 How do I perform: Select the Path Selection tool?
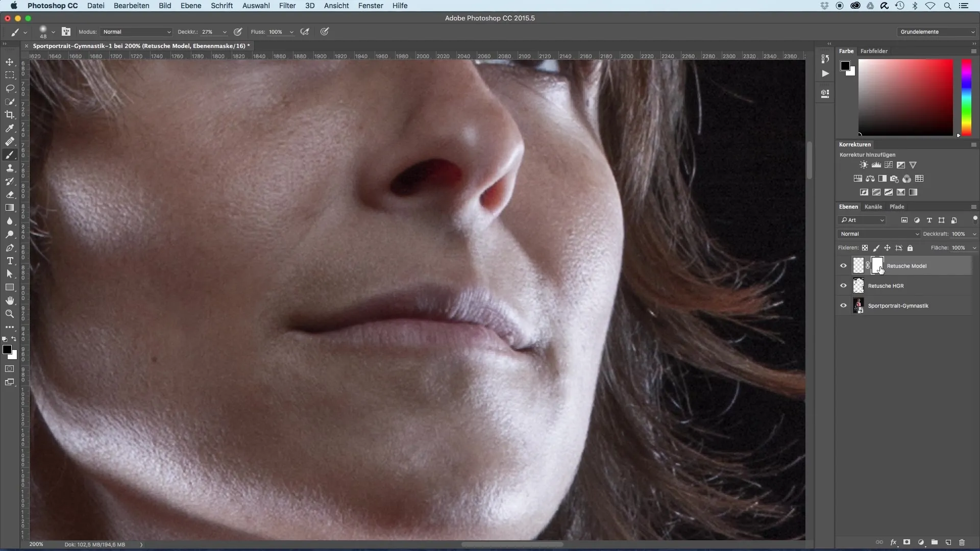[10, 274]
